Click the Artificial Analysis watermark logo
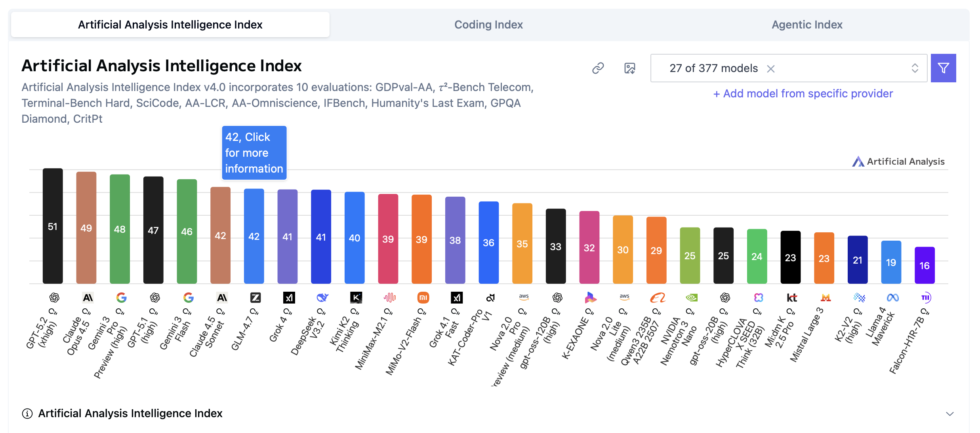 pos(898,161)
